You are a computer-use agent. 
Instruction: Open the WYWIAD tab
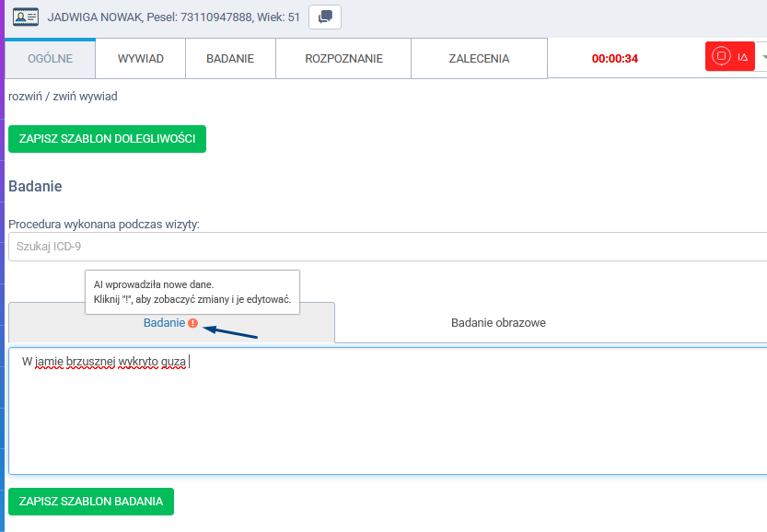[x=141, y=58]
